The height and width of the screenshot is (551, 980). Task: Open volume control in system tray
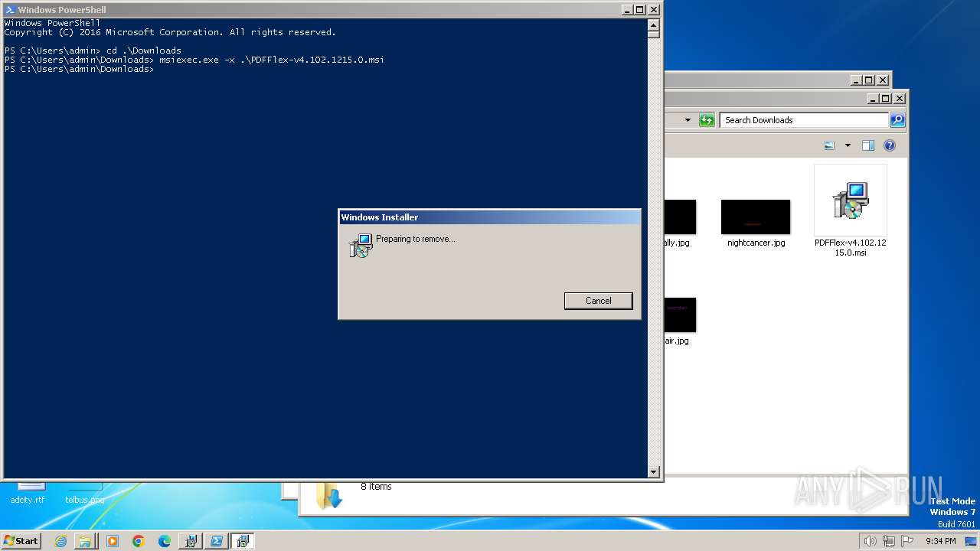coord(870,541)
